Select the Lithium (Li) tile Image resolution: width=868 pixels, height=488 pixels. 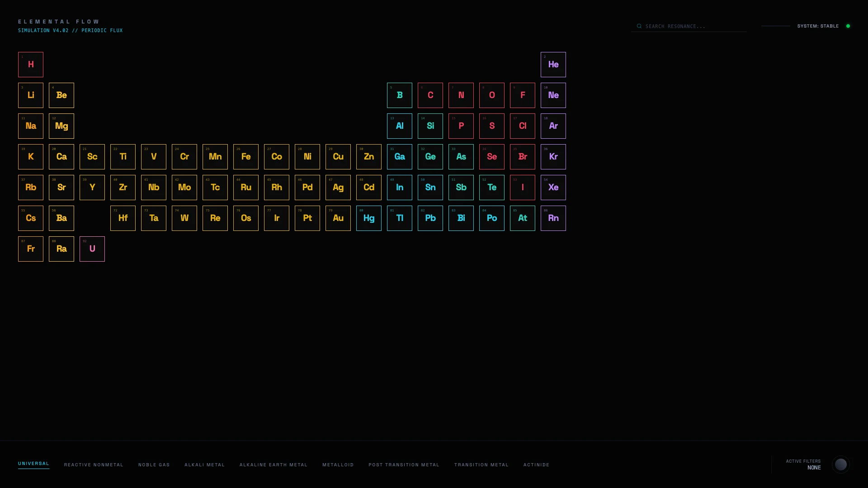point(31,95)
